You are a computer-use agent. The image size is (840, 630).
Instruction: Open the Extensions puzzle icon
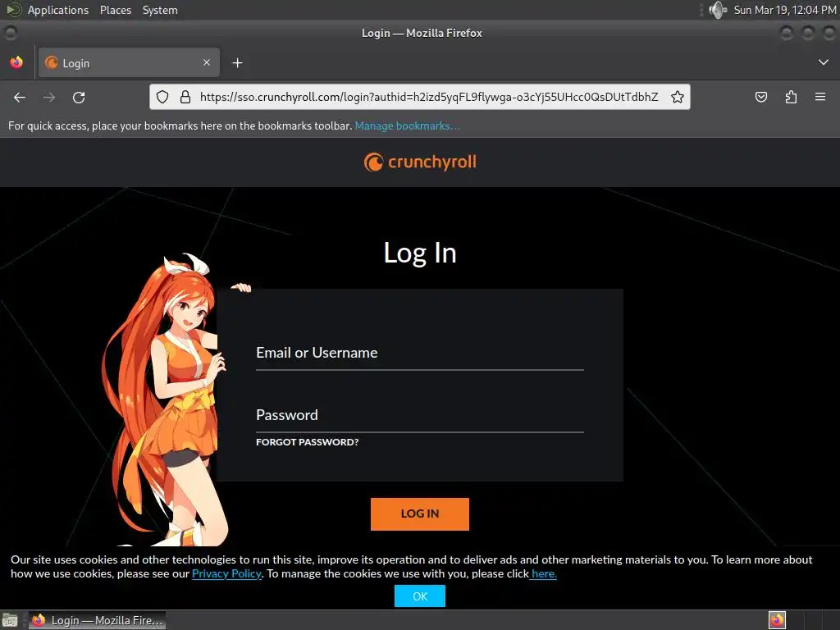(x=791, y=97)
